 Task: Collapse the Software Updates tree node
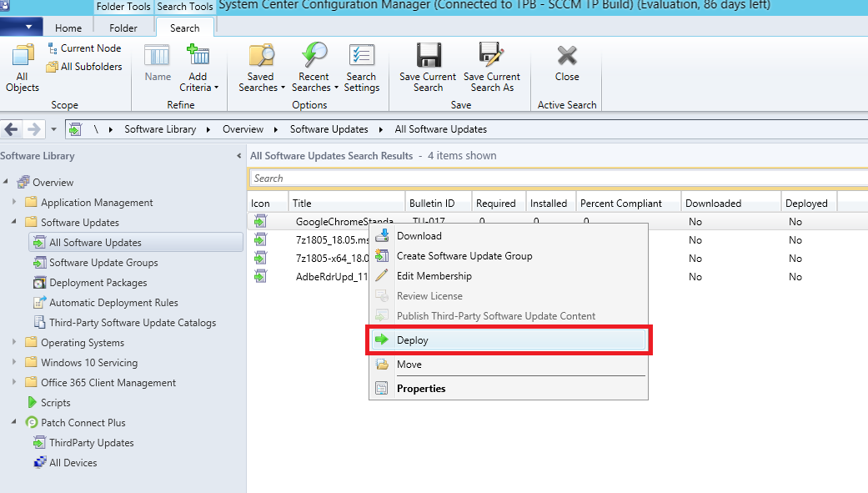(14, 222)
